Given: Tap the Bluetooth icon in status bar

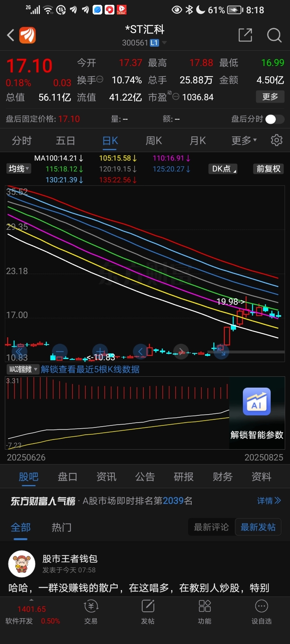Looking at the screenshot, I should (189, 10).
